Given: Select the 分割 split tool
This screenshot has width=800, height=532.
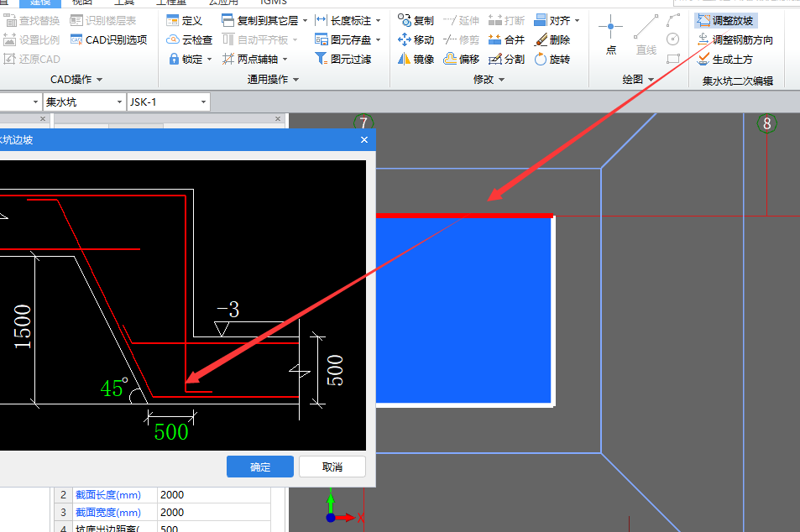Looking at the screenshot, I should click(507, 60).
